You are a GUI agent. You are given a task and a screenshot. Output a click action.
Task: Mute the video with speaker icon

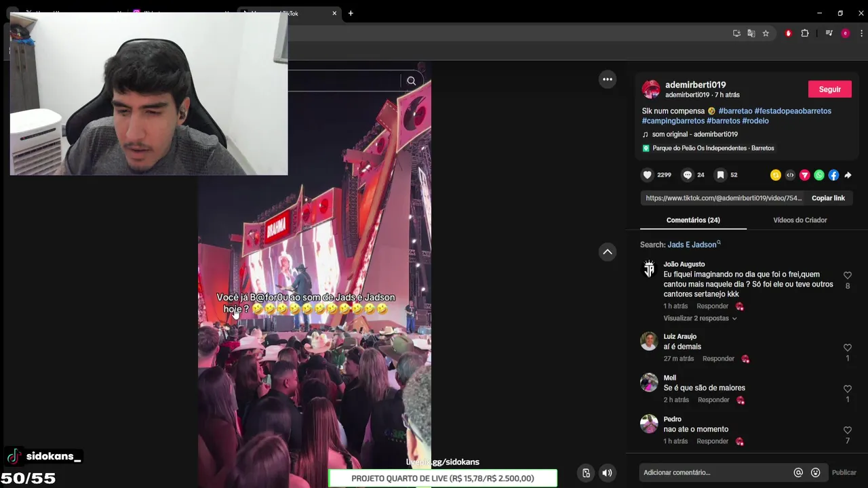click(x=607, y=473)
